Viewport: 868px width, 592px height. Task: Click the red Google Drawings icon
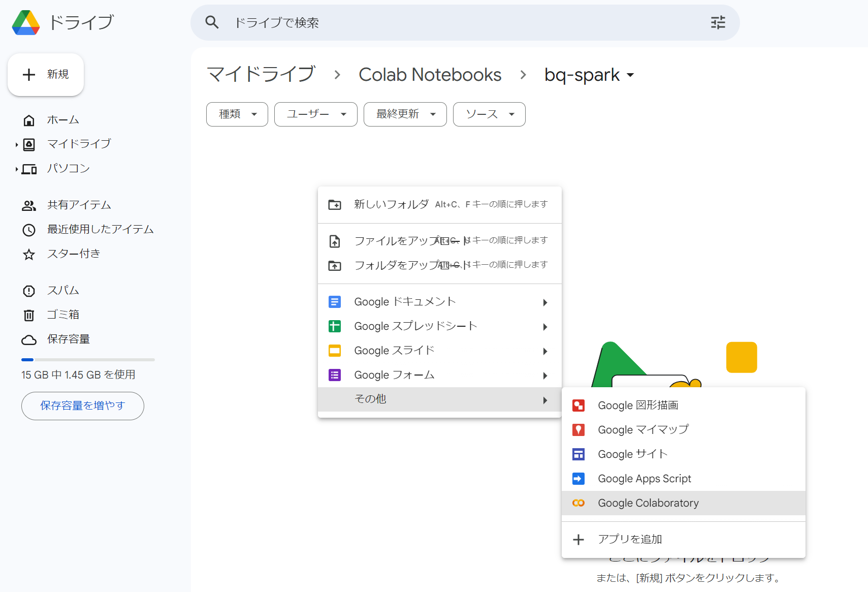(578, 406)
